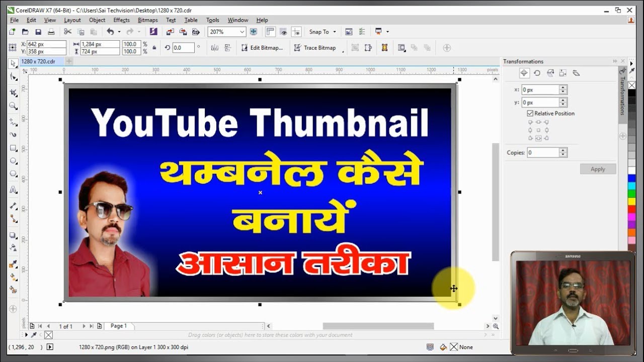Select the Interactive Fill tool

13,277
